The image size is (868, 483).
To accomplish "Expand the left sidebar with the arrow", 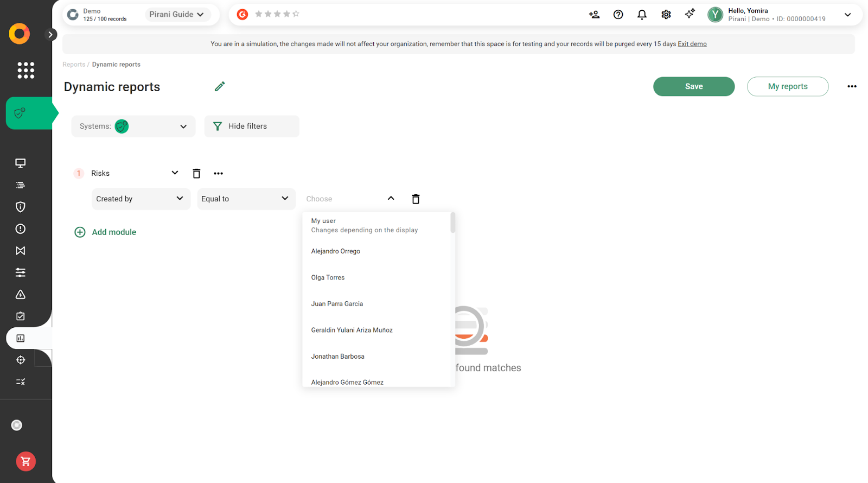I will point(50,35).
